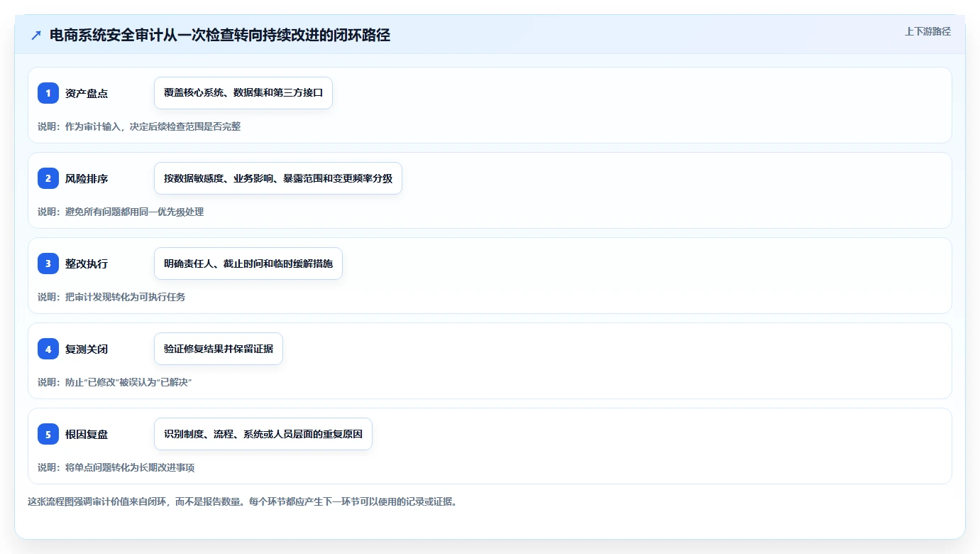Click the 根因复盘 step name
980x554 pixels.
(87, 434)
